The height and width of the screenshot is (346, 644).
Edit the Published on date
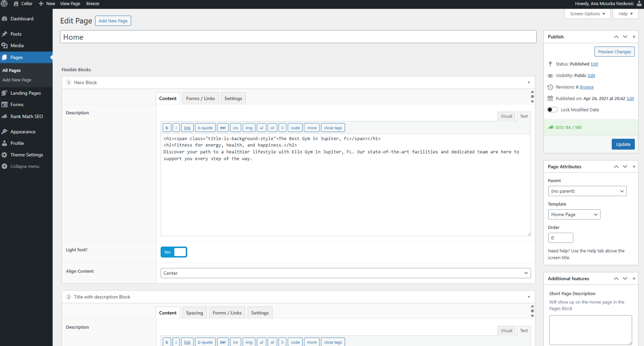coord(630,99)
